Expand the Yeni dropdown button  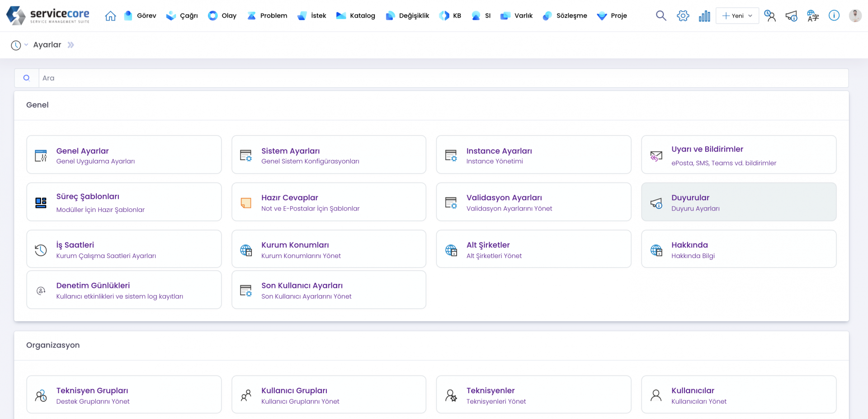737,16
